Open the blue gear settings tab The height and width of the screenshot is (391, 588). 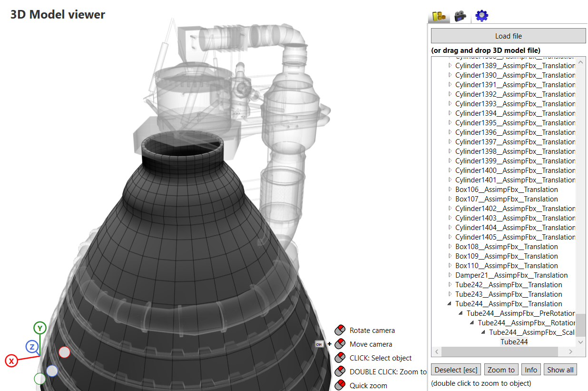482,16
